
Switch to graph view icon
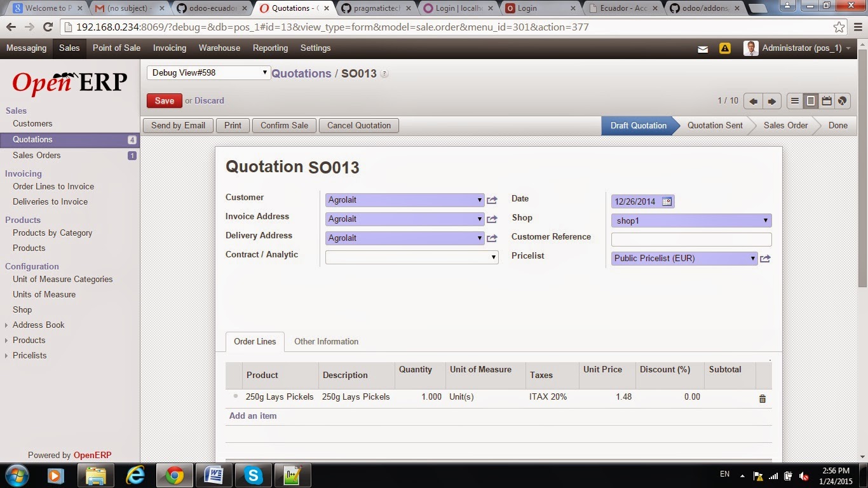[842, 101]
